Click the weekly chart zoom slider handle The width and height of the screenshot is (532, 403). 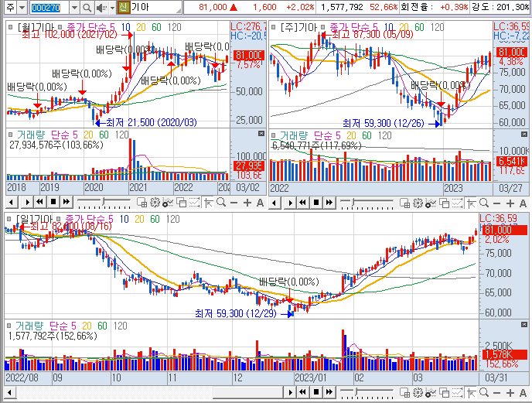pyautogui.click(x=353, y=202)
